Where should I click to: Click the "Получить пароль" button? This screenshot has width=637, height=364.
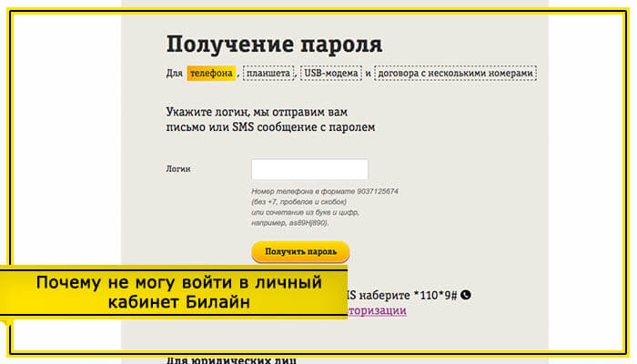300,252
